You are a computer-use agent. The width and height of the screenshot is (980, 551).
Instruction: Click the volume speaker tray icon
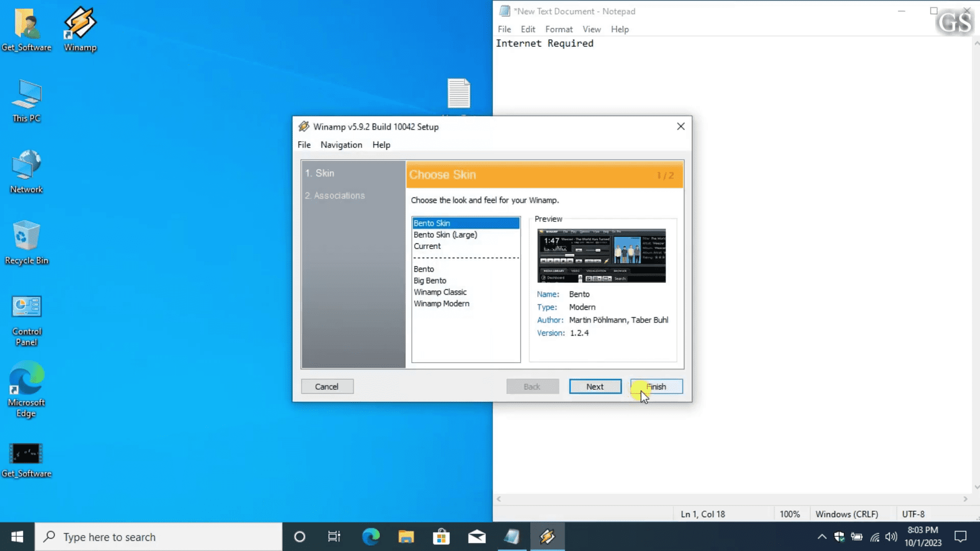tap(891, 537)
